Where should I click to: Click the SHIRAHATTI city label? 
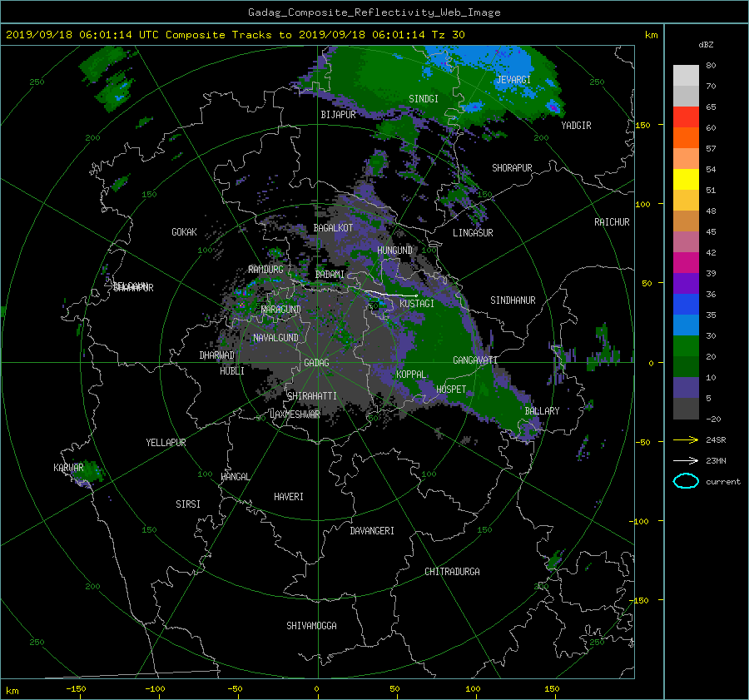312,396
